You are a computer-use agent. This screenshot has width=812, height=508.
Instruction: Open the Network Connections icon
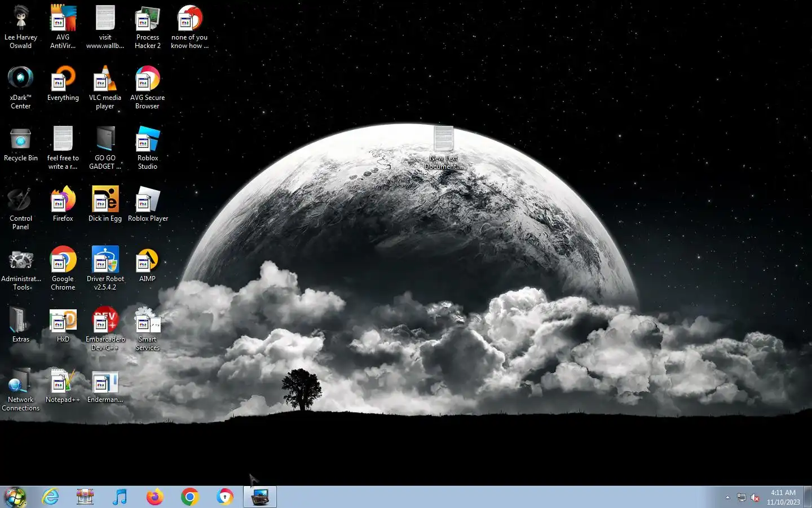[21, 389]
